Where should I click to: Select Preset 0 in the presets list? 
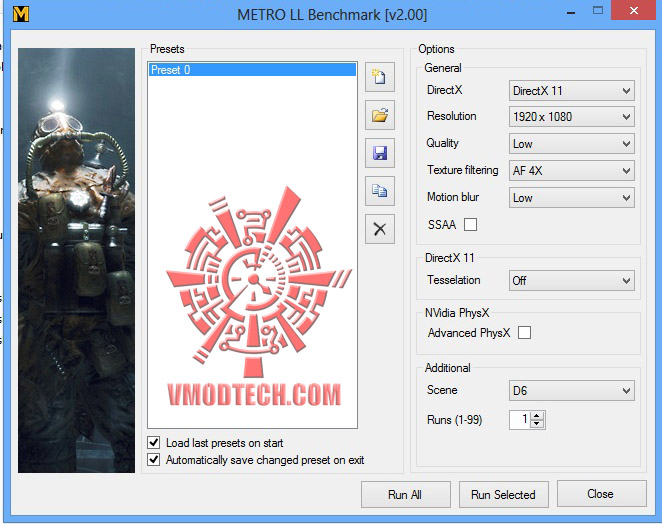pos(252,70)
